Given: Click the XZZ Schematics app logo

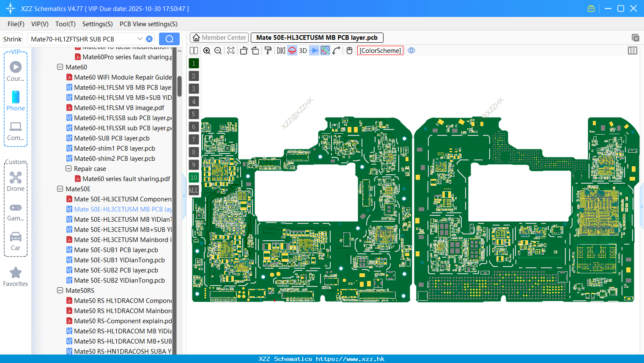Looking at the screenshot, I should 11,8.
